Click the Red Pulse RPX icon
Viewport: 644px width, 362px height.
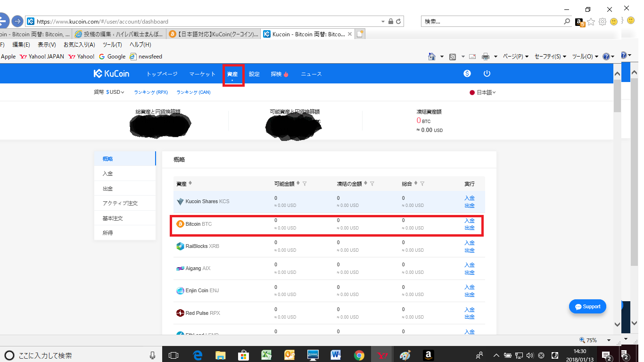(x=180, y=313)
